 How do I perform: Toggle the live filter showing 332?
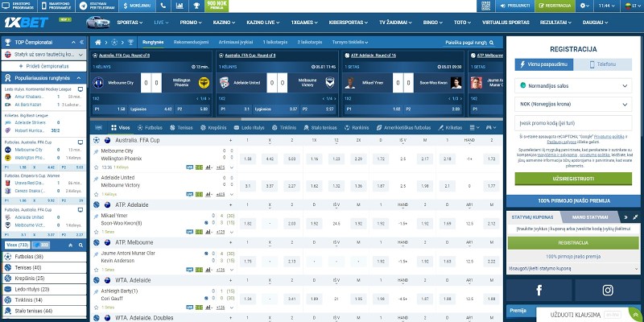click(41, 246)
